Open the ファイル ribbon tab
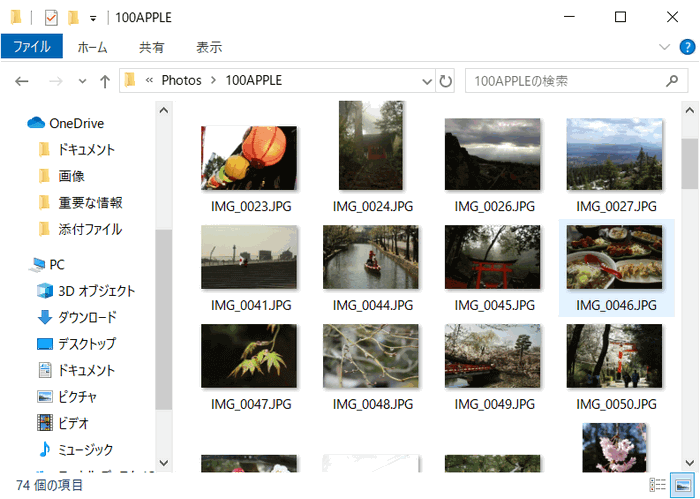700x499 pixels. click(32, 46)
